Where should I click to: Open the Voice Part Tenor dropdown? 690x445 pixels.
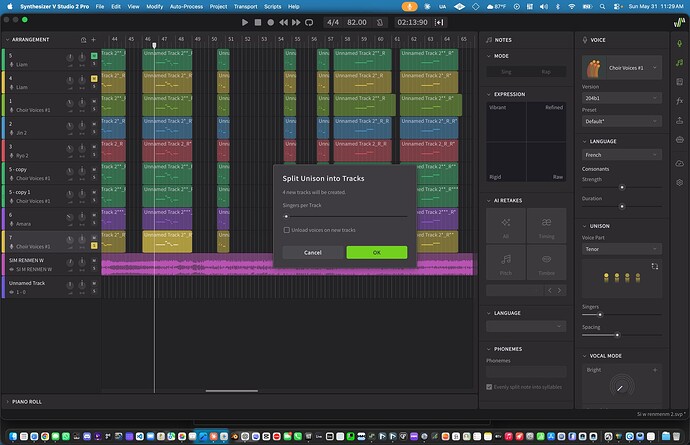click(x=622, y=249)
